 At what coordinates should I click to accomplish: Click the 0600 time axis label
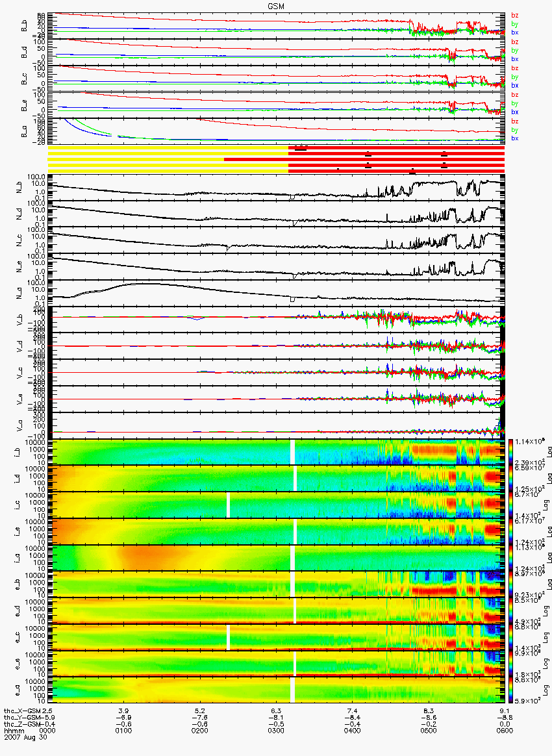pyautogui.click(x=505, y=731)
